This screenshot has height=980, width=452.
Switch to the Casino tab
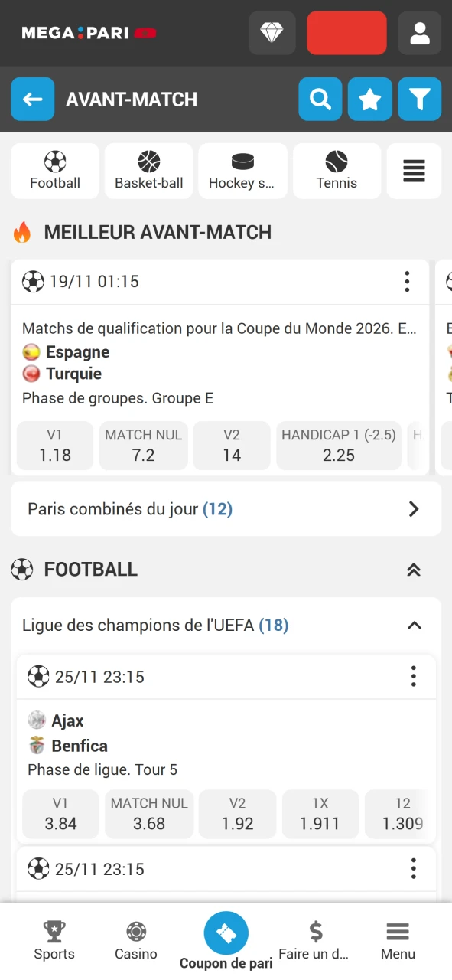[x=135, y=940]
